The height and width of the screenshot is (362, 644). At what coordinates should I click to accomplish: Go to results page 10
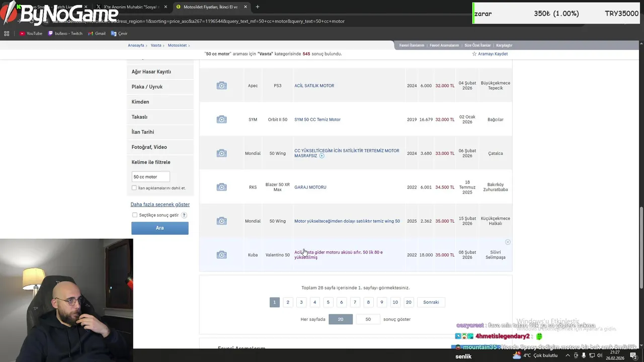(395, 302)
